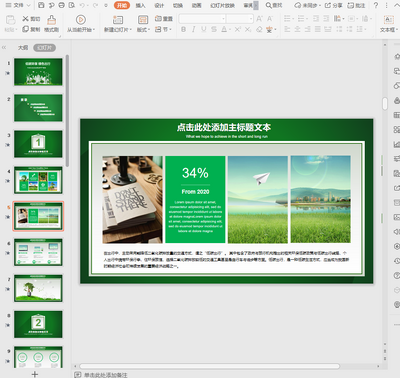Click the 34% text on slide

(195, 173)
